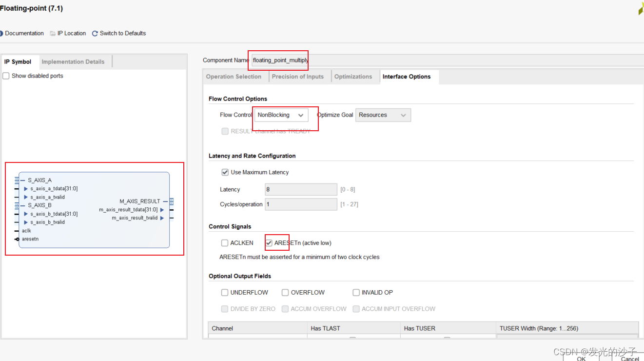Toggle ACCUM OVERFLOW checkbox
This screenshot has height=361, width=644.
point(285,309)
